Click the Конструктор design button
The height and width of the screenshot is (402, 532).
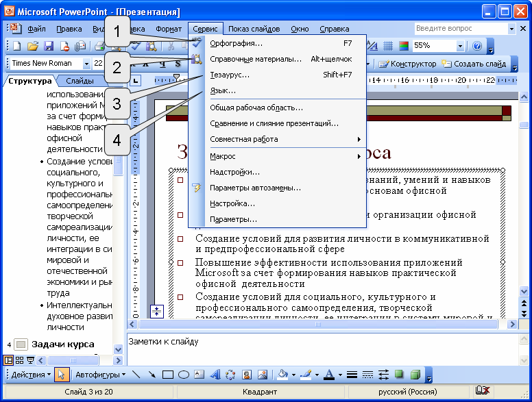[407, 64]
